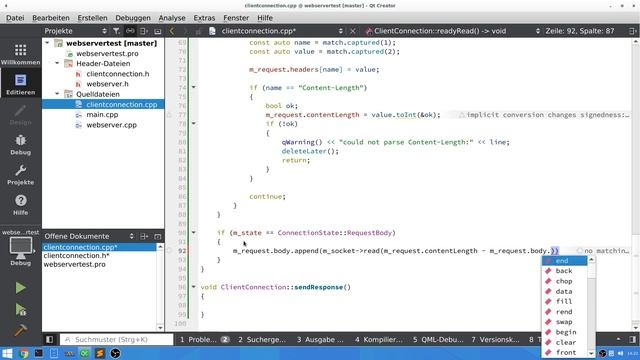Open the Debug mode in sidebar

pyautogui.click(x=20, y=144)
